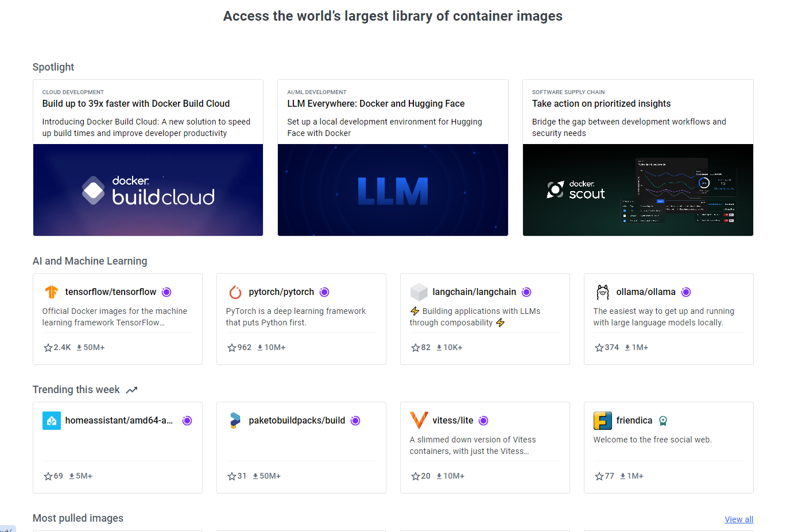
Task: Click the trending arrow icon beside Trending this week
Action: coord(131,390)
